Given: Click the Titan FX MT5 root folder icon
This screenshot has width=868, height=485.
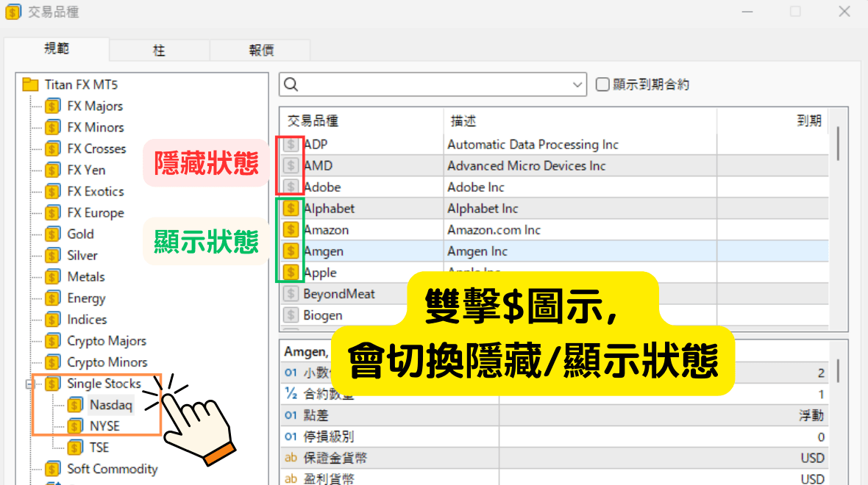Looking at the screenshot, I should click(30, 85).
